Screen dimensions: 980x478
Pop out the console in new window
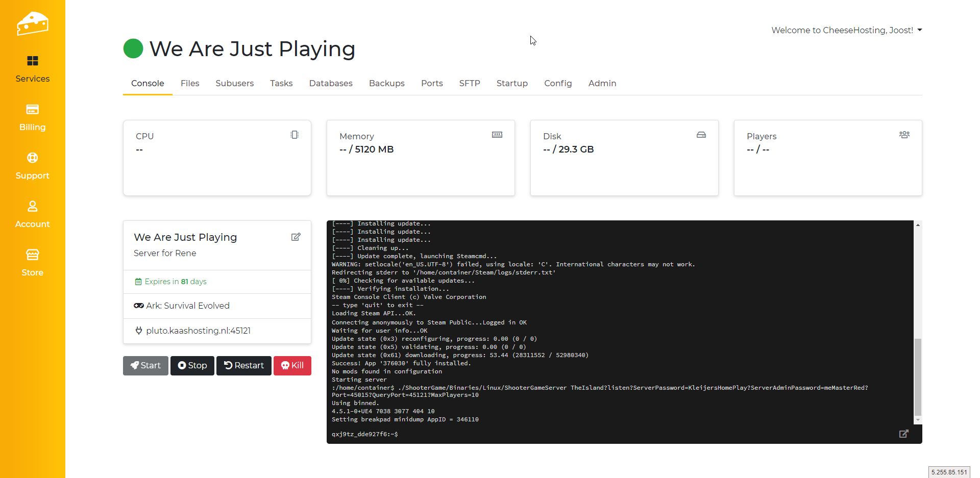click(x=903, y=434)
